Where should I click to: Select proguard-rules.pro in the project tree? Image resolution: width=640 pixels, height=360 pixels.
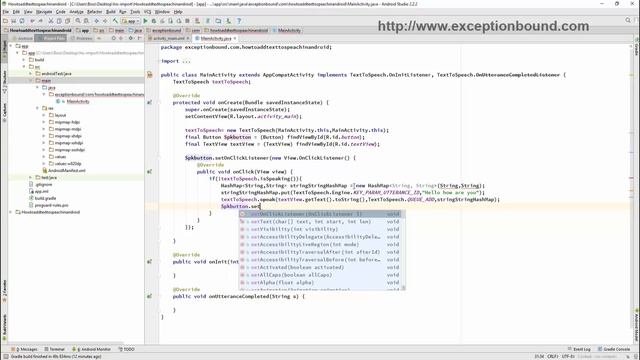click(x=51, y=205)
